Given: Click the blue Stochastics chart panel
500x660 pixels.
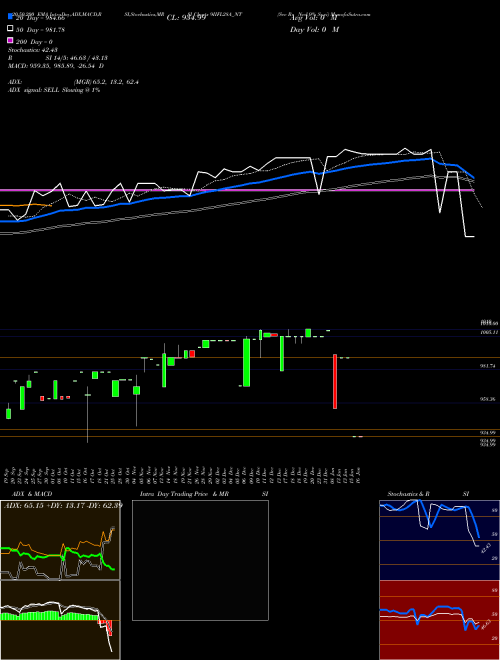Looking at the screenshot, I should [439, 540].
